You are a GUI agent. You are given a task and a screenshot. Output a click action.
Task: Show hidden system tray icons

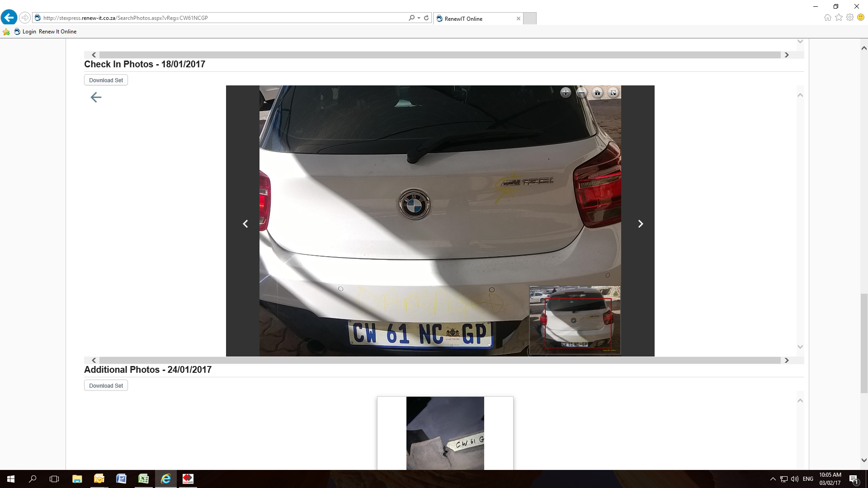pos(773,479)
